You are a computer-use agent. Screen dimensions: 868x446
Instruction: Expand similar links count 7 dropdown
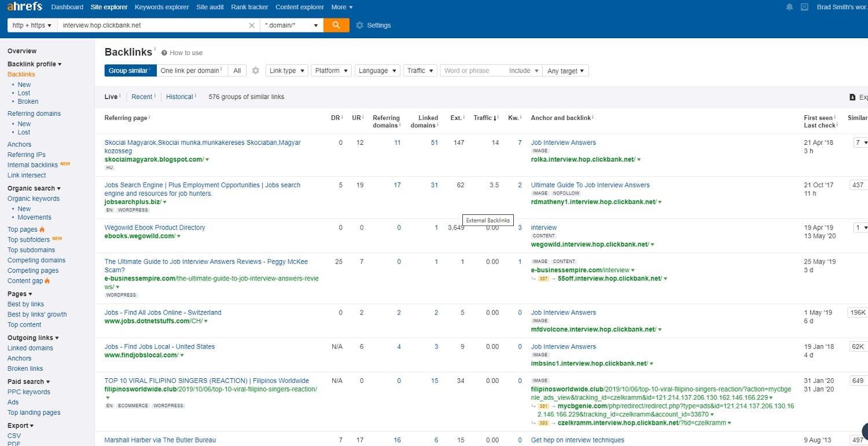coord(861,142)
